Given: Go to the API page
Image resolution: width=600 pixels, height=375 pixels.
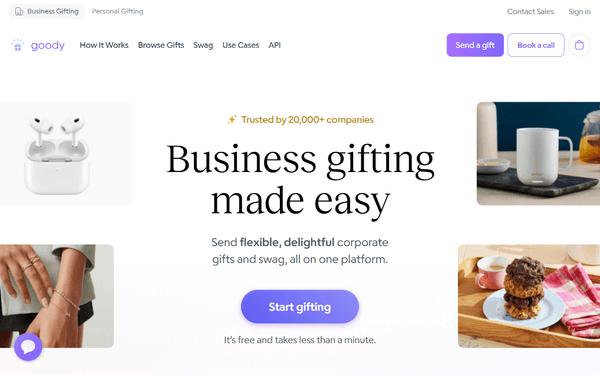Looking at the screenshot, I should tap(274, 45).
